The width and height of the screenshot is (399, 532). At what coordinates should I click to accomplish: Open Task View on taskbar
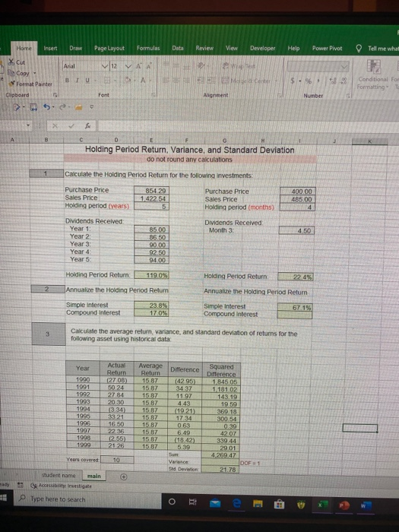(x=192, y=502)
